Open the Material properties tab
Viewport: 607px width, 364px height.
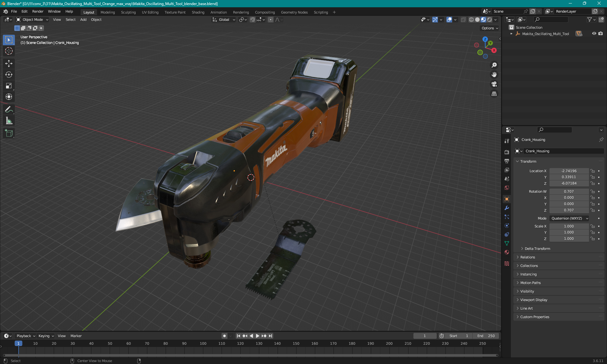(507, 252)
